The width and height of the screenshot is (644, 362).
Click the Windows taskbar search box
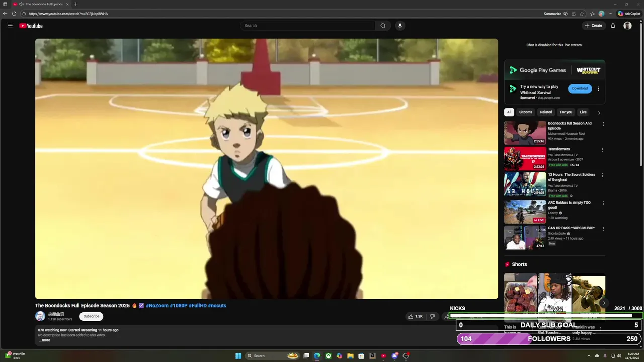272,356
